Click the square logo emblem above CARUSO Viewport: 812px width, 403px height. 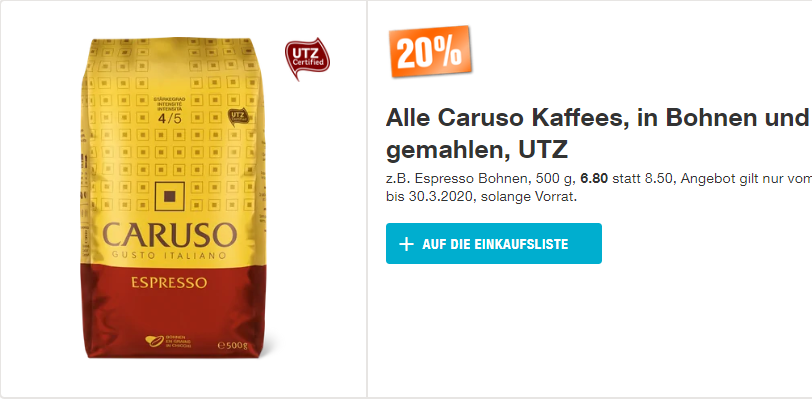169,196
